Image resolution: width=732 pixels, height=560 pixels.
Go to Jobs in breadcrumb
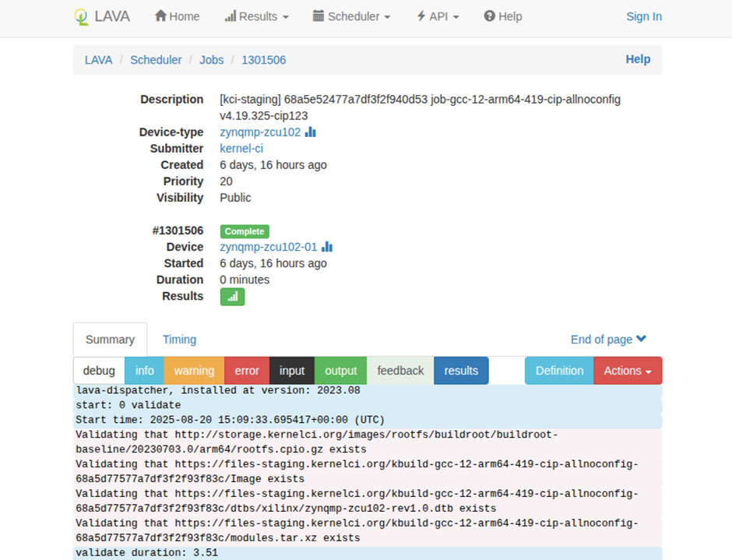point(212,60)
